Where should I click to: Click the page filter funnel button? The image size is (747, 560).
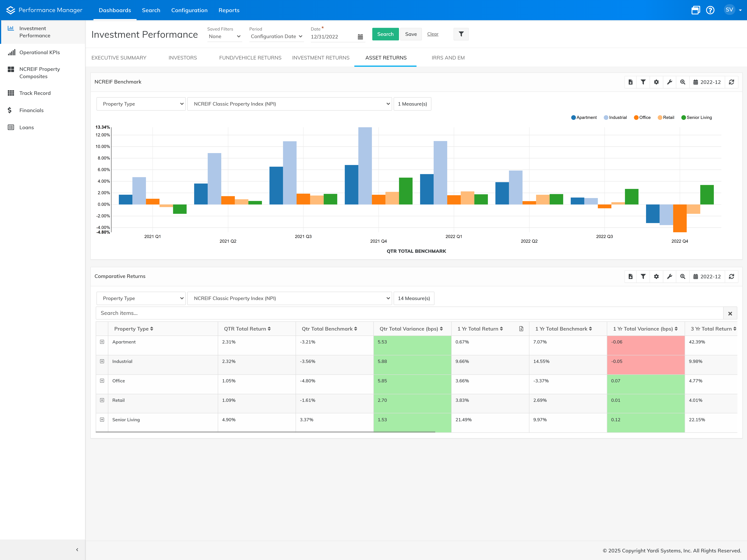click(x=461, y=34)
